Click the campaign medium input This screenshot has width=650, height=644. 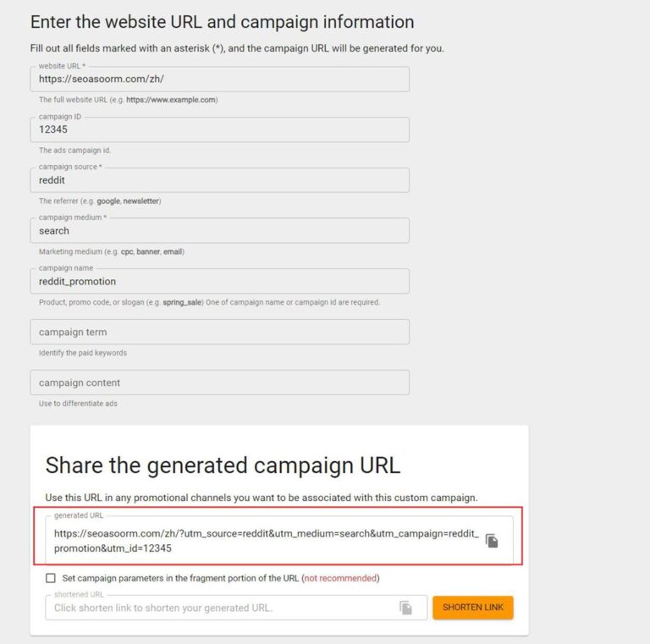pyautogui.click(x=219, y=231)
